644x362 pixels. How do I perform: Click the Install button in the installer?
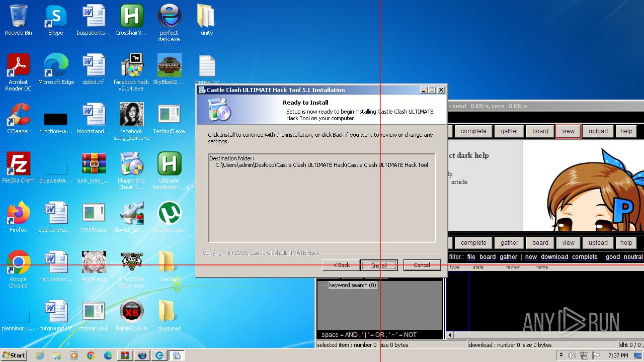[x=379, y=265]
